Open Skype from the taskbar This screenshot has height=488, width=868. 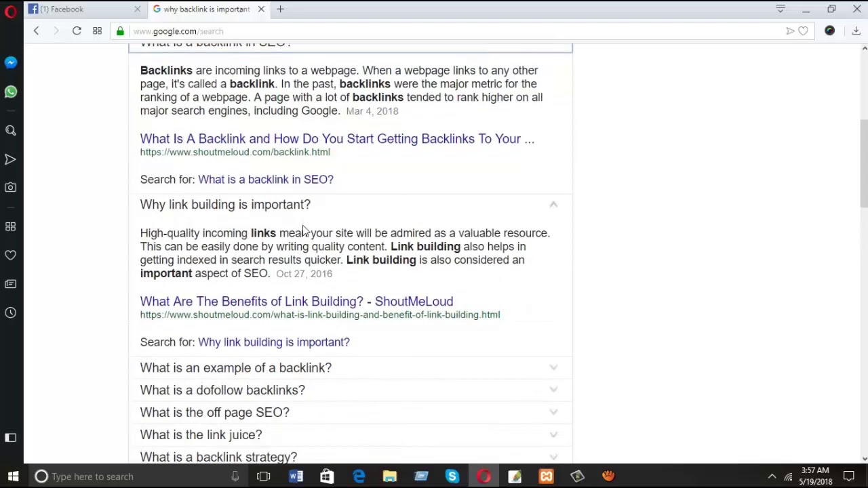(452, 476)
